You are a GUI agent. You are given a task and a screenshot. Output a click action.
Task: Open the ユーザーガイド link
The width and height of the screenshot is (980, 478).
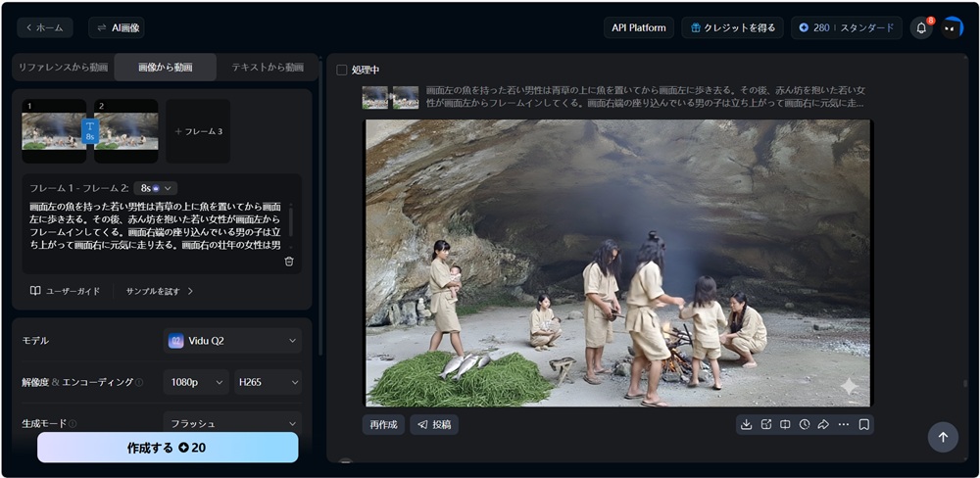pos(66,291)
